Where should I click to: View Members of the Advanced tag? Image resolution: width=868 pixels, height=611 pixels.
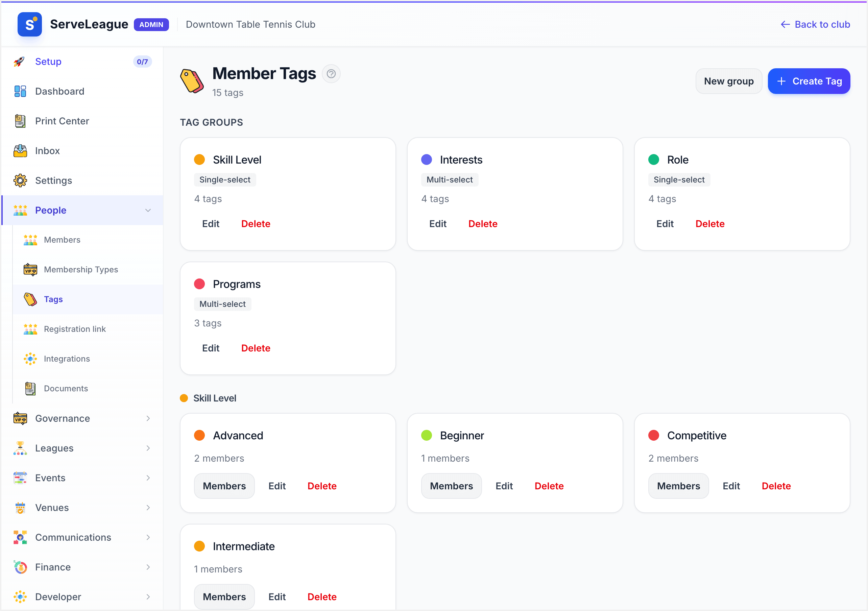224,486
